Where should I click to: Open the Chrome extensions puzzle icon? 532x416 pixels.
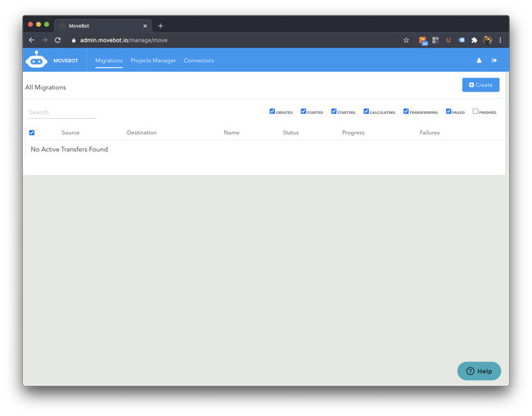[474, 40]
